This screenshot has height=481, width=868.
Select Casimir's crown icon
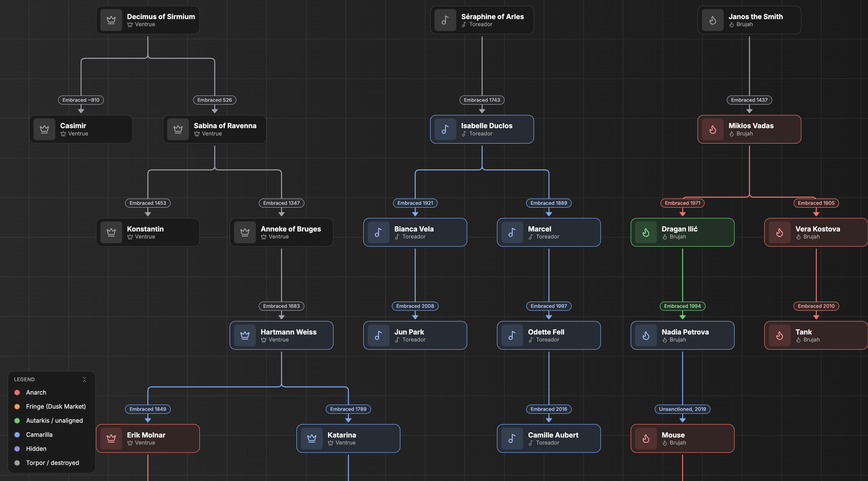click(44, 129)
